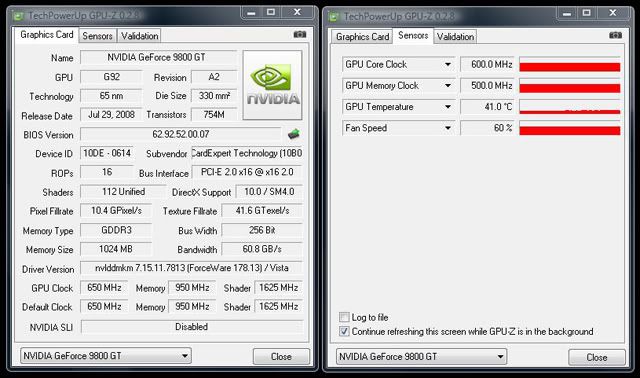Switch to Sensors tab in left window
The image size is (640, 378).
(x=98, y=36)
